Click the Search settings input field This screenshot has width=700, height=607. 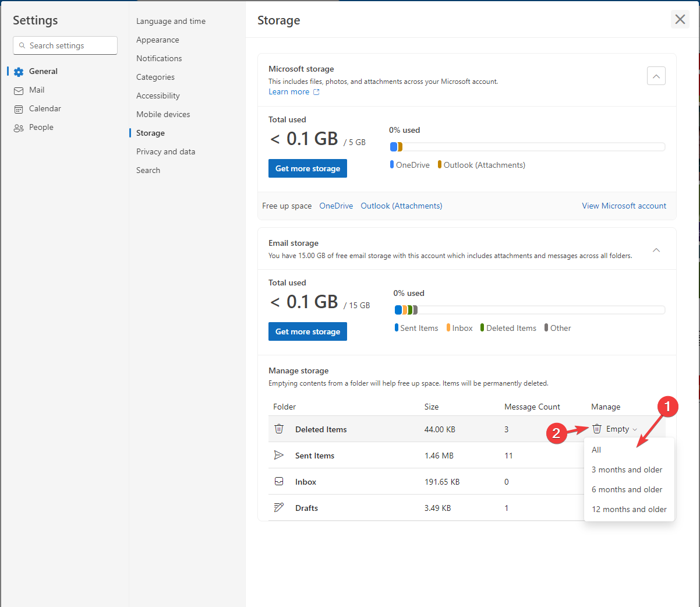(65, 45)
